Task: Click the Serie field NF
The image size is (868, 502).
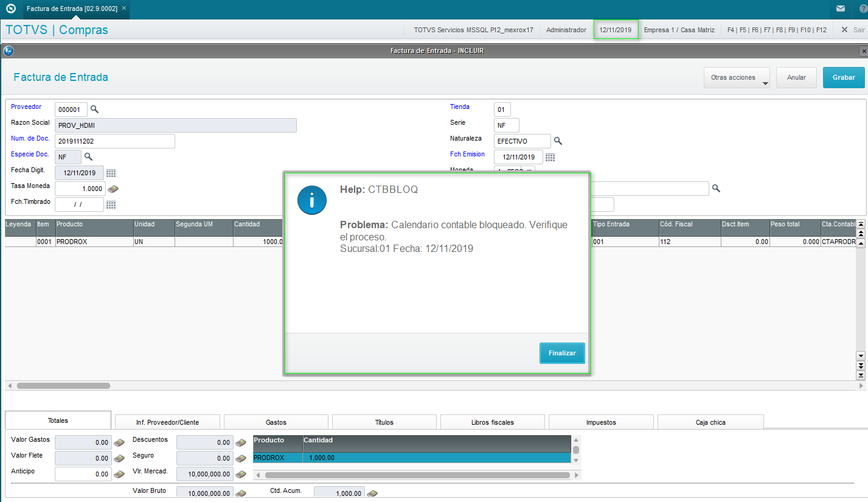Action: (507, 125)
